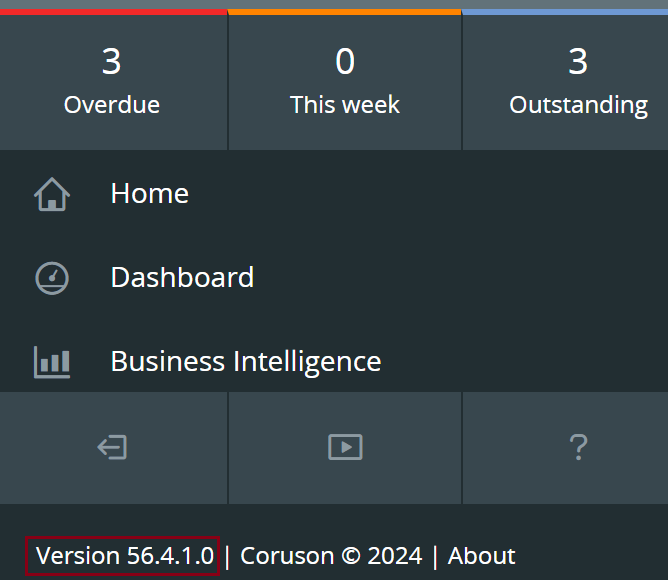Image resolution: width=668 pixels, height=580 pixels.
Task: Click the About link in footer
Action: tap(481, 556)
